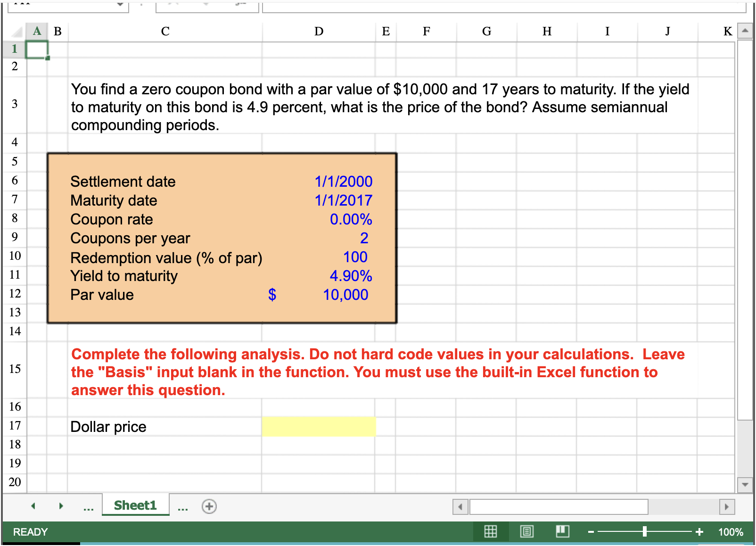
Task: Click vertical scrollbar up arrow
Action: coord(745,31)
